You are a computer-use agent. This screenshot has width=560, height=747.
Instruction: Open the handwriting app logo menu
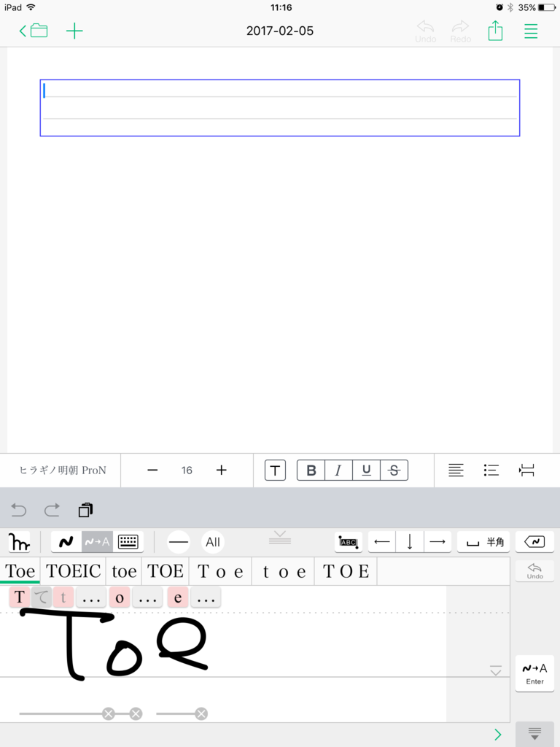[x=19, y=542]
